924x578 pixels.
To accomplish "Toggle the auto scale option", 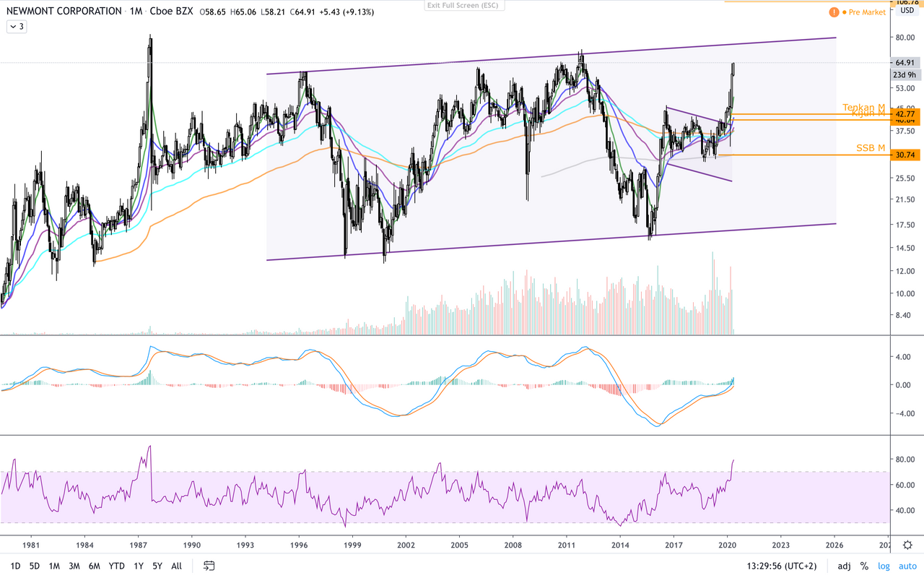I will [906, 566].
